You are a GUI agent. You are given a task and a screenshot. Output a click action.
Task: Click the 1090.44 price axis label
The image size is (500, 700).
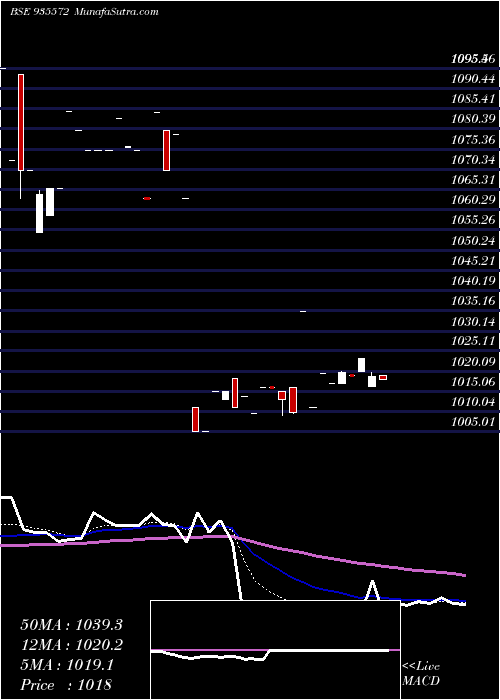coord(473,79)
